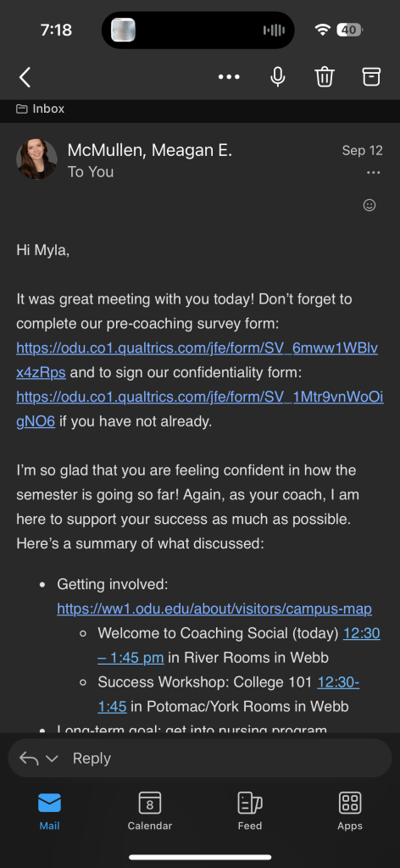Open the three-dot more options menu in toolbar

pyautogui.click(x=229, y=77)
